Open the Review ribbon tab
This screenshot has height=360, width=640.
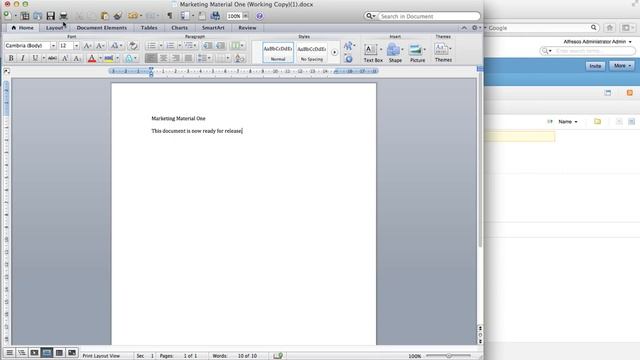click(x=247, y=28)
